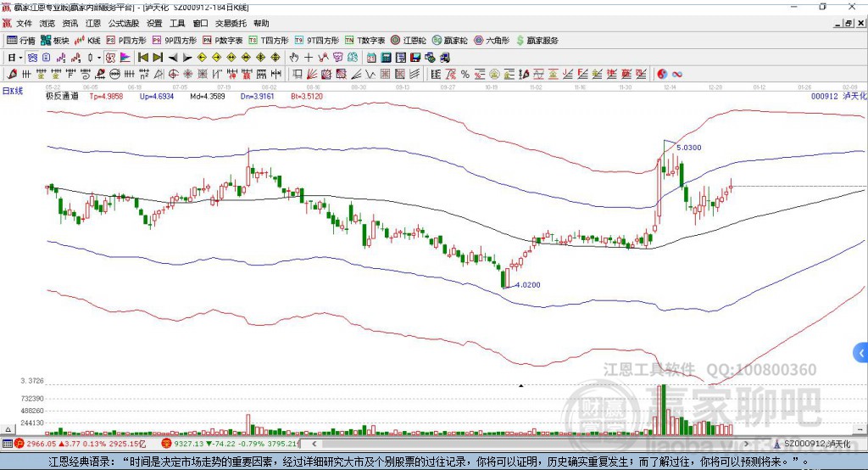Click the first yellow diamond arrow icon
This screenshot has width=868, height=470.
[x=202, y=57]
